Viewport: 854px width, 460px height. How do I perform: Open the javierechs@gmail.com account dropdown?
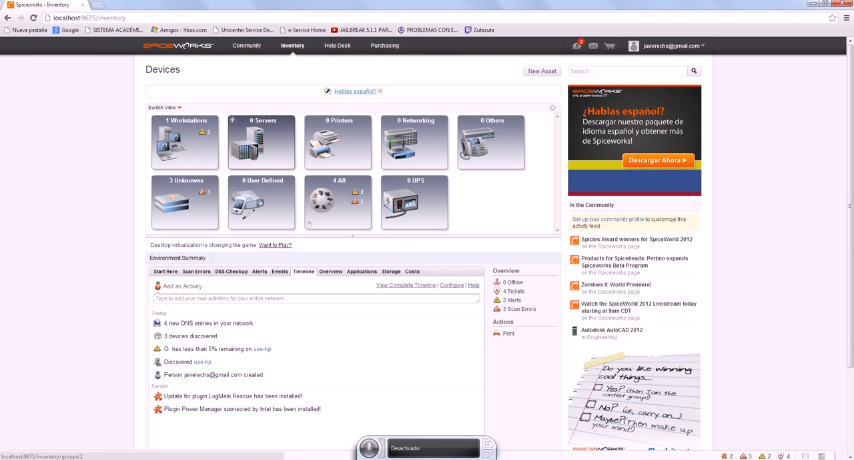(667, 46)
